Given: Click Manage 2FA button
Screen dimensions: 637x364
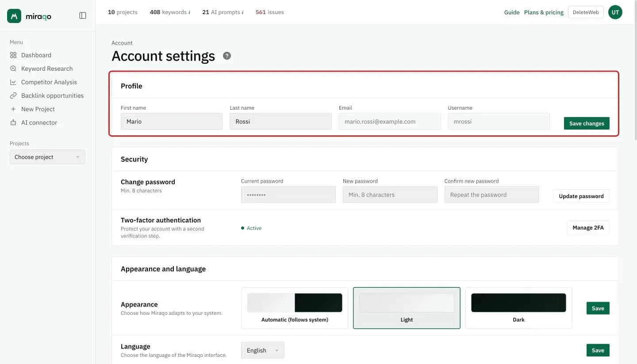Looking at the screenshot, I should 588,228.
